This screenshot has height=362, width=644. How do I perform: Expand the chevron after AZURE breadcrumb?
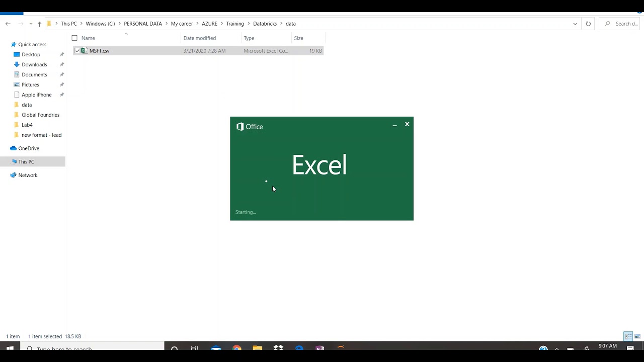tap(222, 24)
